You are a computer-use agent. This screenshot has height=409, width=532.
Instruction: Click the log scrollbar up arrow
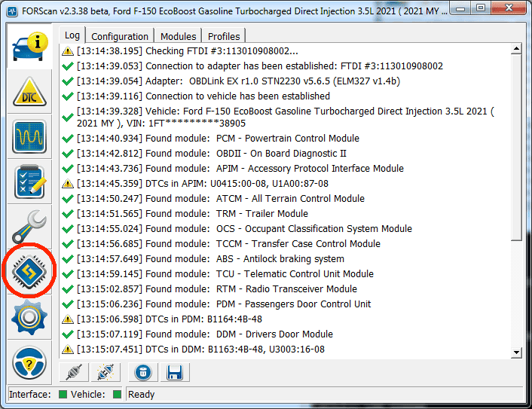[516, 49]
